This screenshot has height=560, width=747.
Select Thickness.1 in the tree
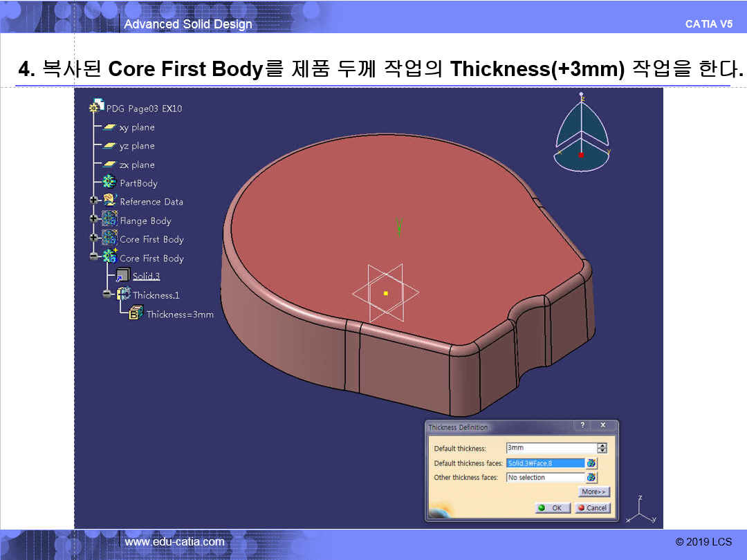(x=156, y=295)
